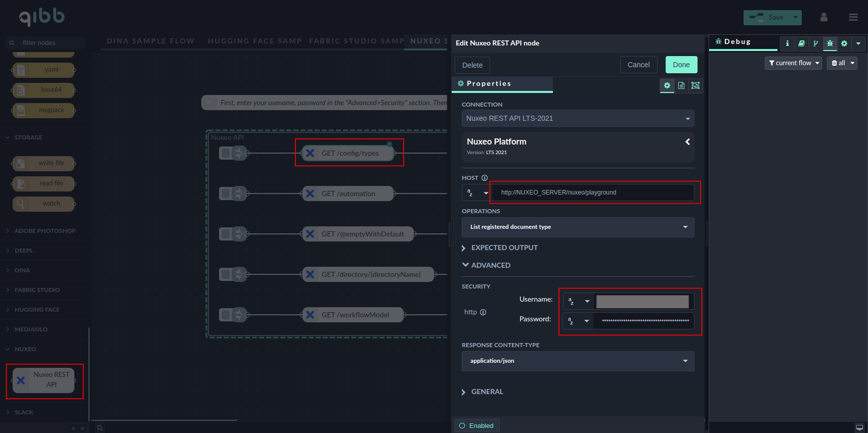Click the Done button
Screen dimensions: 868x433
[x=681, y=65]
